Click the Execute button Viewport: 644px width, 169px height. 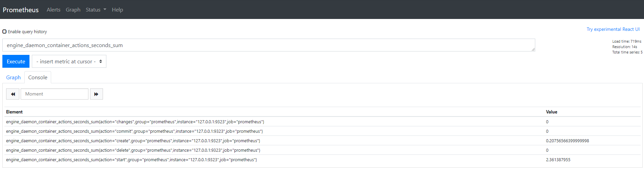coord(16,61)
